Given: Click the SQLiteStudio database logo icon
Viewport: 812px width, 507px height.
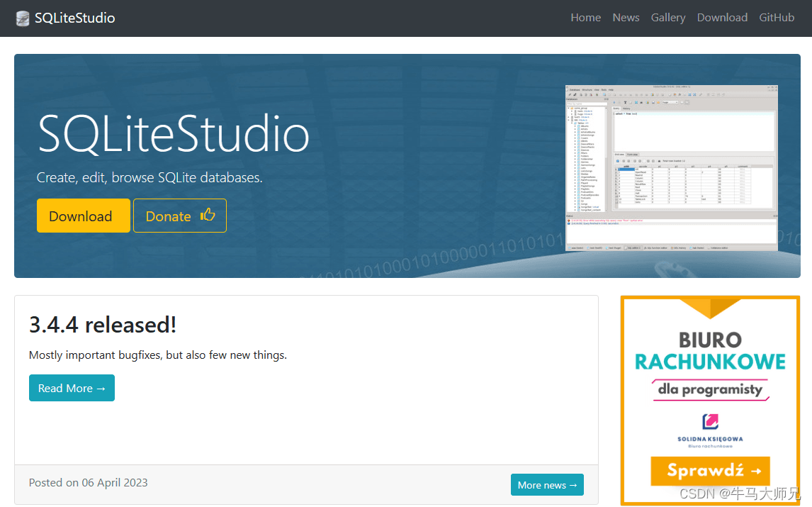Looking at the screenshot, I should point(23,18).
